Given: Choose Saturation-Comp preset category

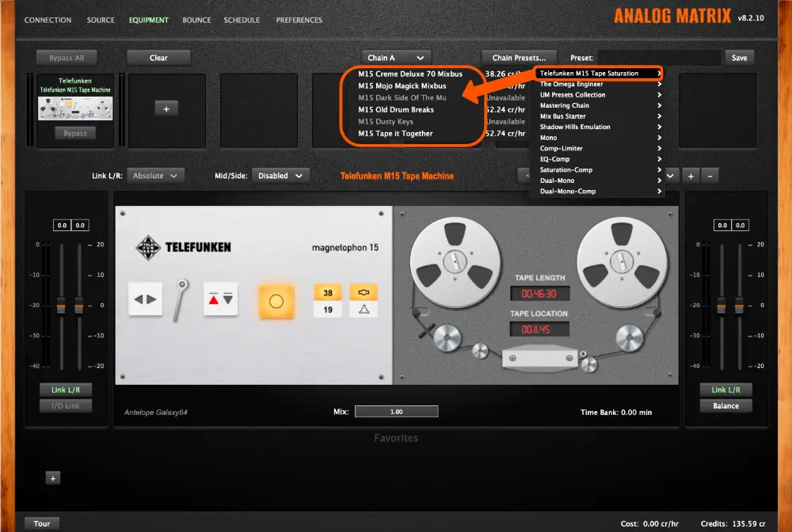Looking at the screenshot, I should click(x=599, y=170).
